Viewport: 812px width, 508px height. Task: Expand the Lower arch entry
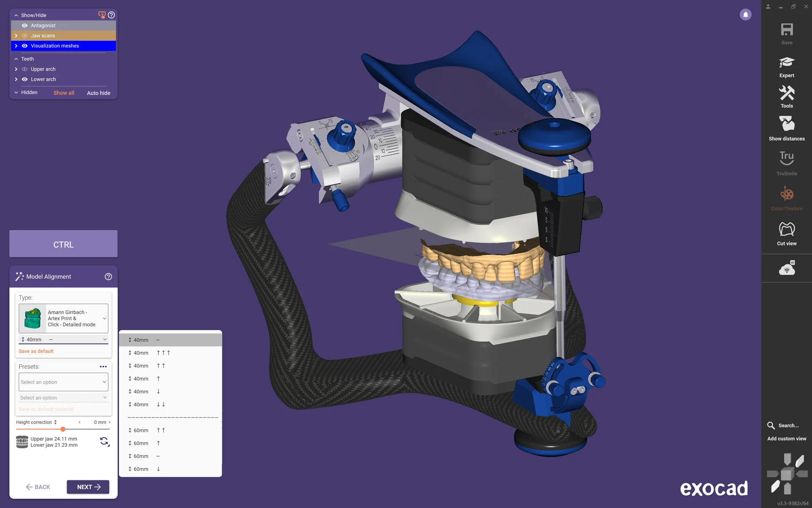tap(16, 79)
